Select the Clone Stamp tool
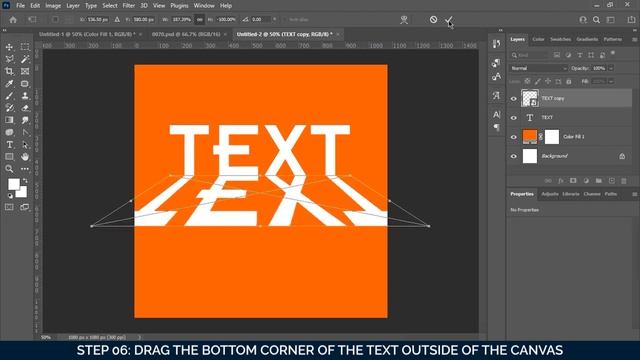The height and width of the screenshot is (360, 640). click(x=25, y=96)
